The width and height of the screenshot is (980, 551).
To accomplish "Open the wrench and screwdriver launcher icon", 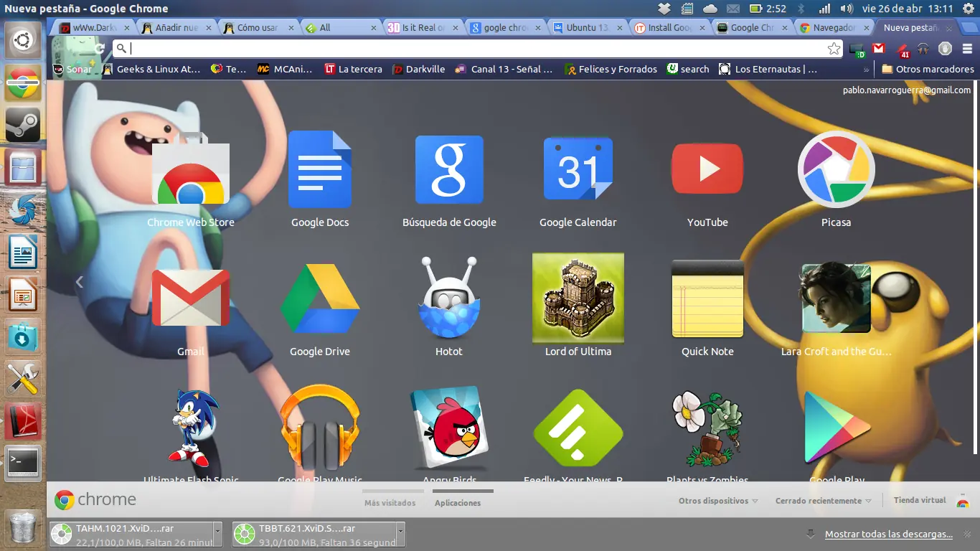I will (x=23, y=378).
